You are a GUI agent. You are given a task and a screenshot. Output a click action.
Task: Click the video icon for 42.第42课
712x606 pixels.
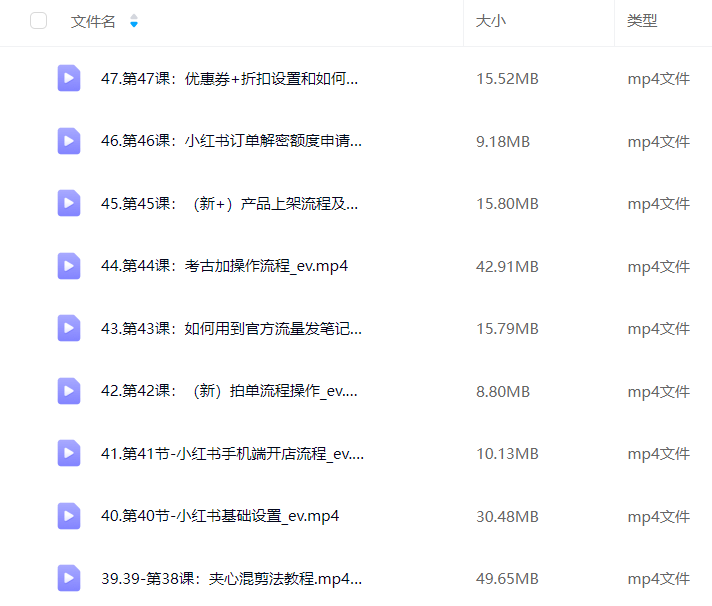[x=69, y=391]
